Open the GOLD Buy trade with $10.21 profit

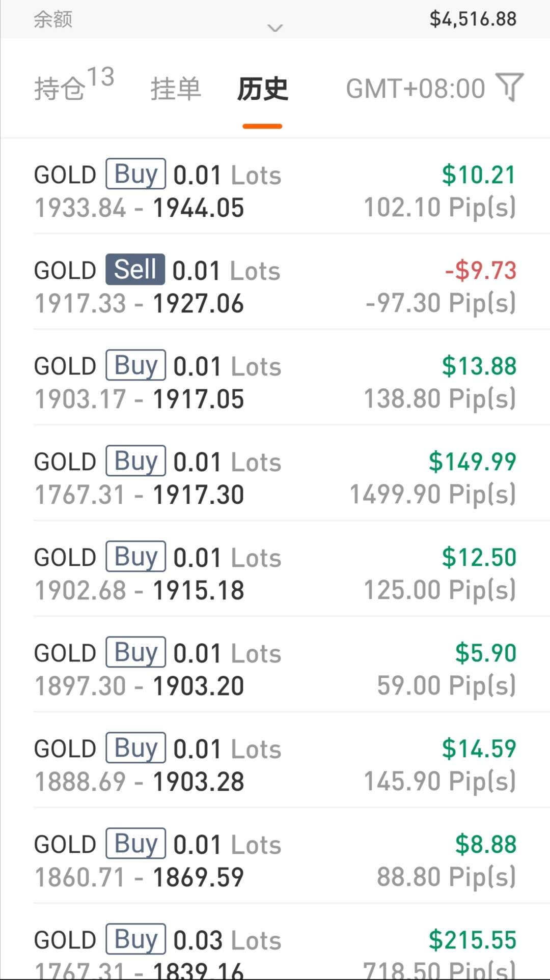tap(275, 190)
